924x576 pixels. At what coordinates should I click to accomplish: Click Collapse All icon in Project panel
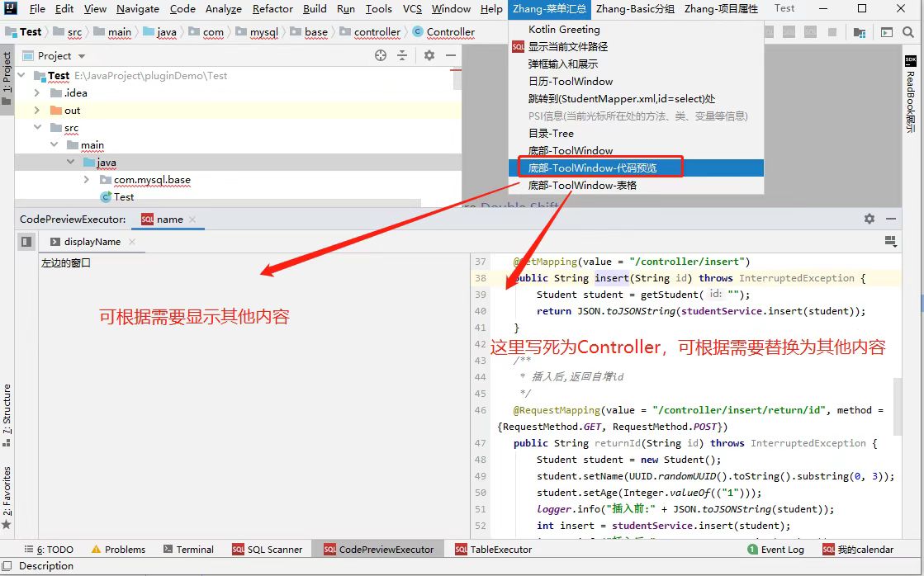coord(402,56)
